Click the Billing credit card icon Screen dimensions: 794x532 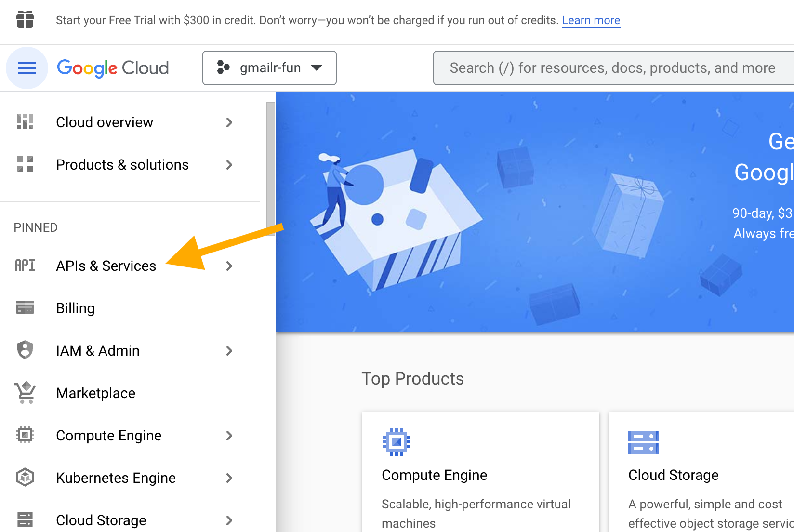[x=25, y=308]
